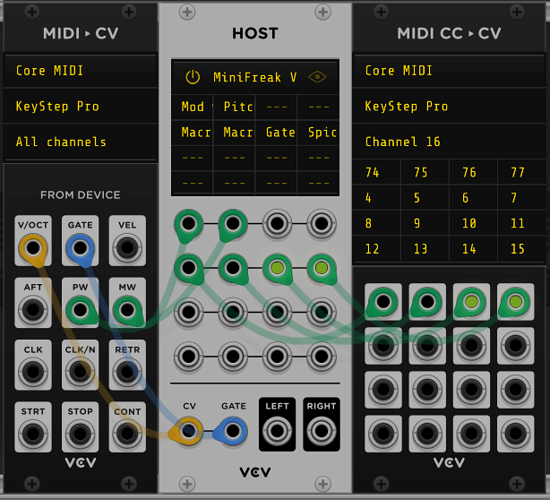Select CC 77 cell in MIDI CC▸CV
Image resolution: width=550 pixels, height=500 pixels.
(522, 172)
